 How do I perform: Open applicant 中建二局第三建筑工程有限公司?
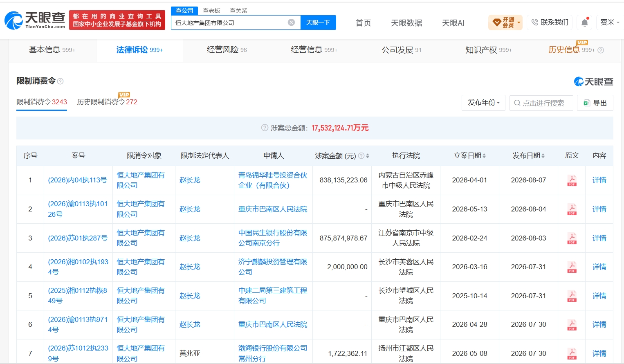[273, 296]
